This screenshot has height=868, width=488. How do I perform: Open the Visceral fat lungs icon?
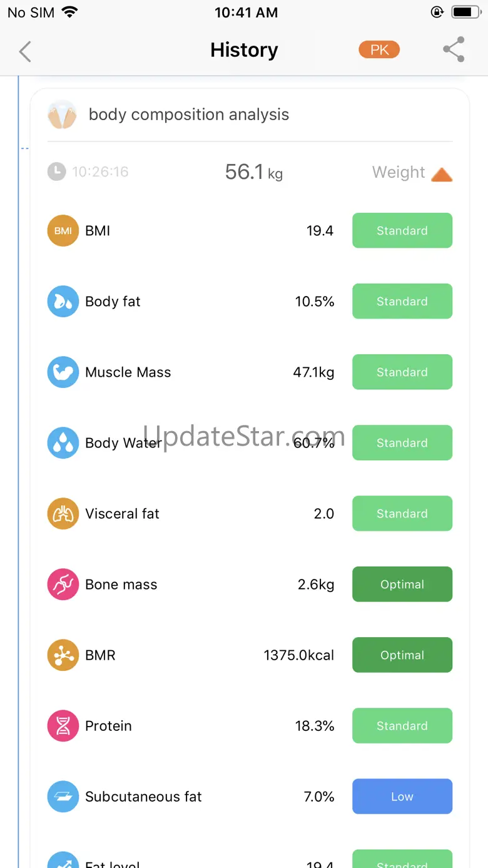[63, 514]
